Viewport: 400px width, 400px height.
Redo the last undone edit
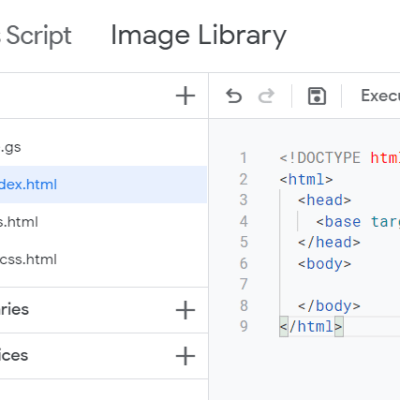coord(266,96)
